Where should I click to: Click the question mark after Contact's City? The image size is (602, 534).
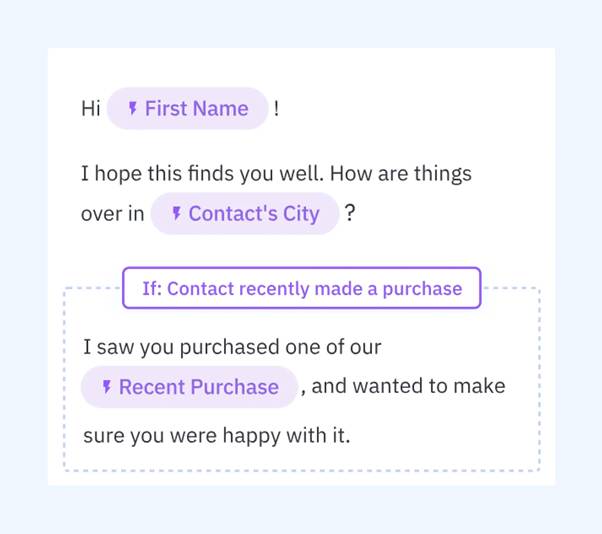[x=350, y=213]
